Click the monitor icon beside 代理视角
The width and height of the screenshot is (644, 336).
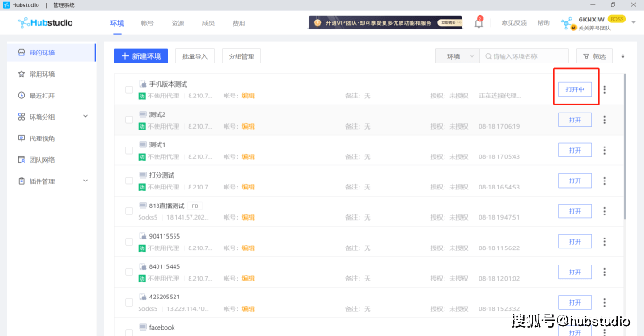coord(21,139)
